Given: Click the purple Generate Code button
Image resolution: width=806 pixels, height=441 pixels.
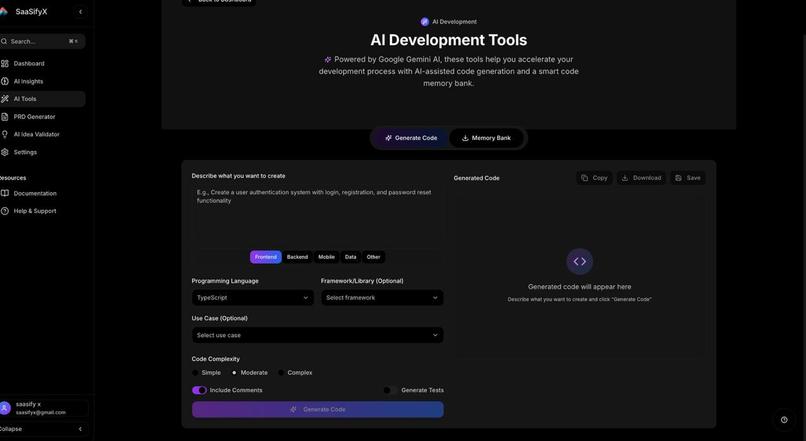Looking at the screenshot, I should coord(318,410).
